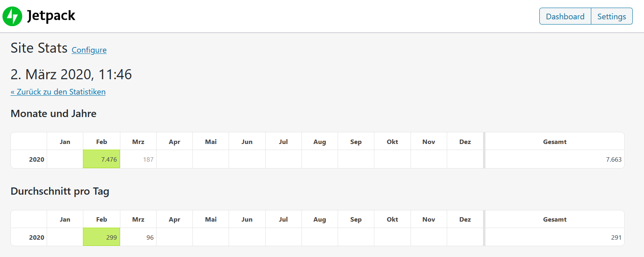
Task: Open the Dashboard tab
Action: pyautogui.click(x=565, y=16)
